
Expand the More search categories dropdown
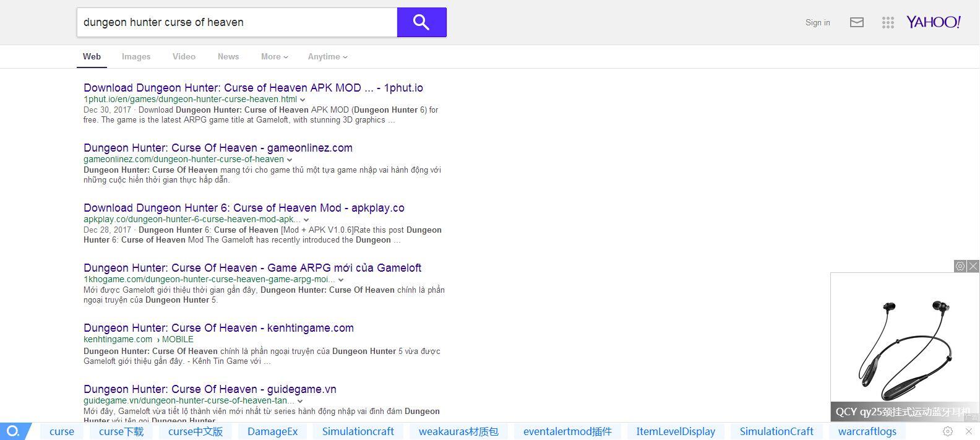coord(274,56)
